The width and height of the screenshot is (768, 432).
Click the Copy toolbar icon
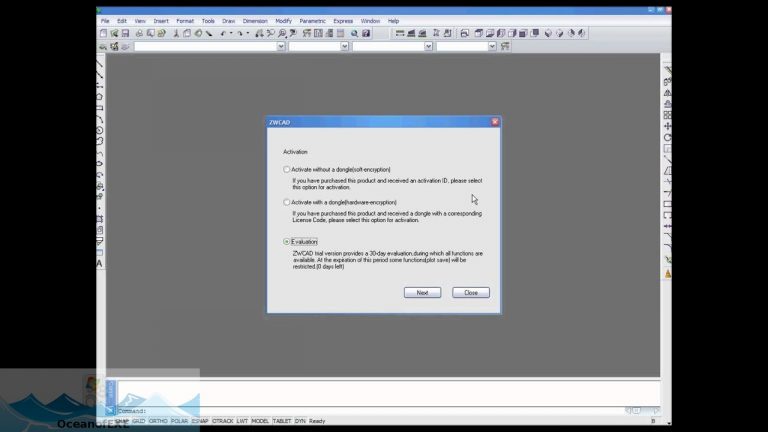pos(187,33)
